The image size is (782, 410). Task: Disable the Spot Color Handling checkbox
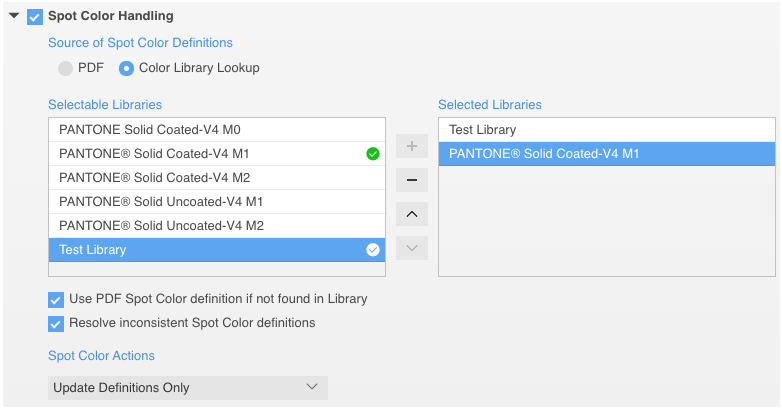click(x=35, y=17)
